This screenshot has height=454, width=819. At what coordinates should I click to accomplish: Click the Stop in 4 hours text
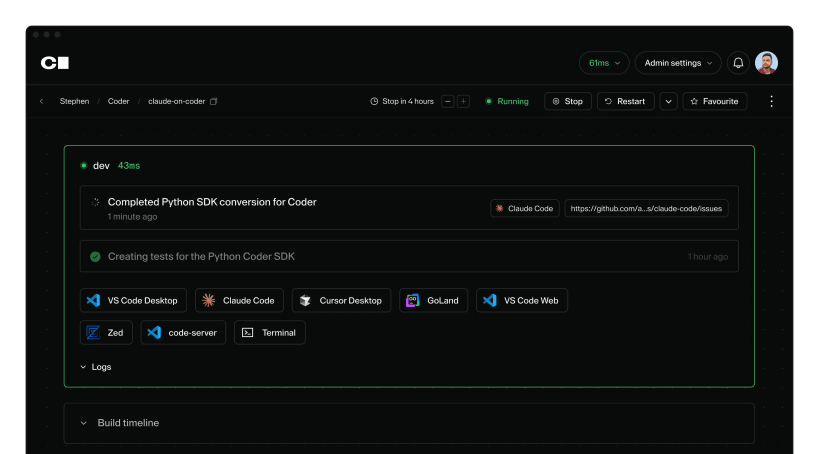point(408,101)
